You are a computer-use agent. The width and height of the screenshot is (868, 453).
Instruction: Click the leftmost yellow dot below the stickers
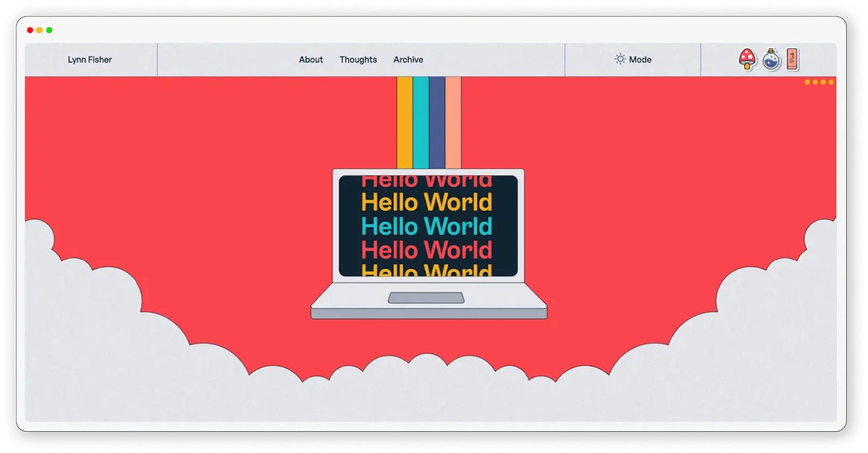pyautogui.click(x=808, y=82)
